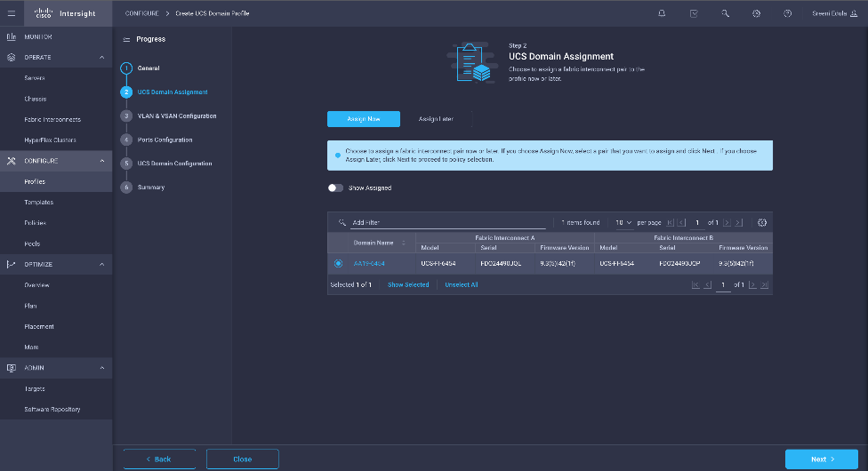The height and width of the screenshot is (471, 868).
Task: Collapse the Operate section
Action: click(102, 57)
